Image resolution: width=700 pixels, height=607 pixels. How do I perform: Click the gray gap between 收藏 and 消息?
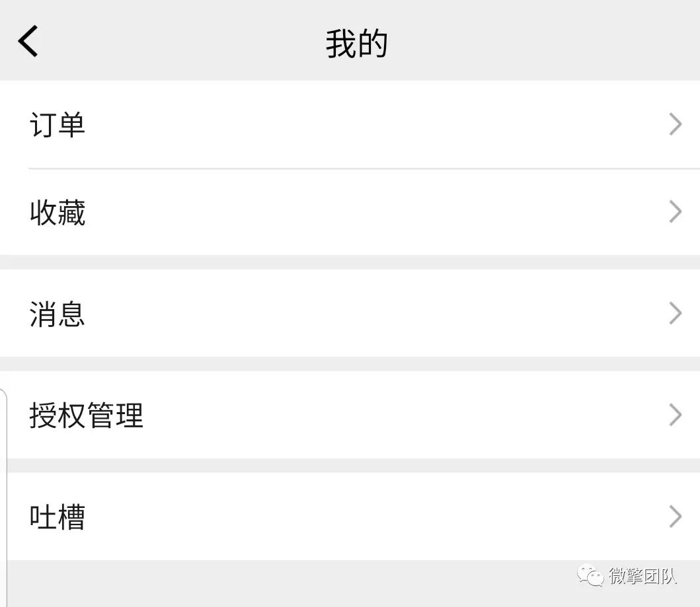pos(350,262)
